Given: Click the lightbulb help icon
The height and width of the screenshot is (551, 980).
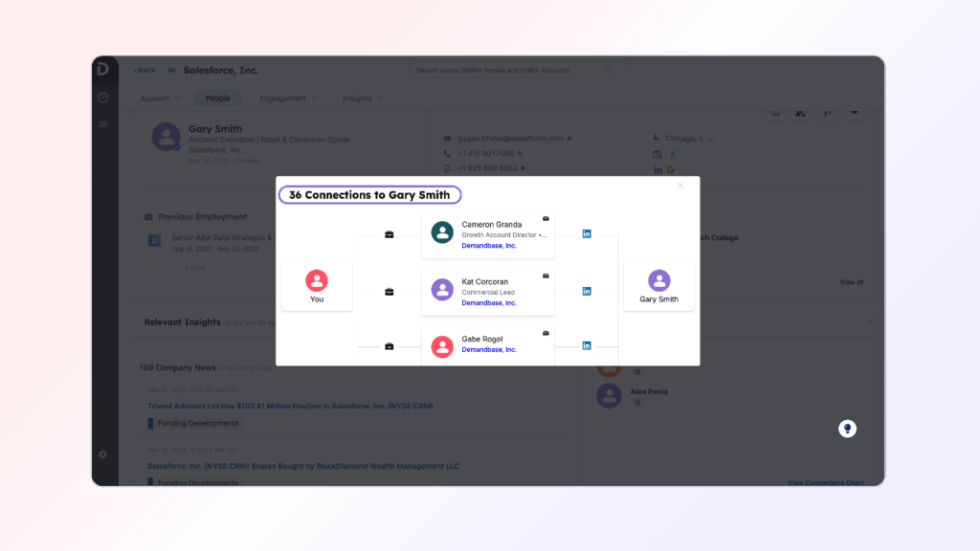Looking at the screenshot, I should tap(847, 429).
